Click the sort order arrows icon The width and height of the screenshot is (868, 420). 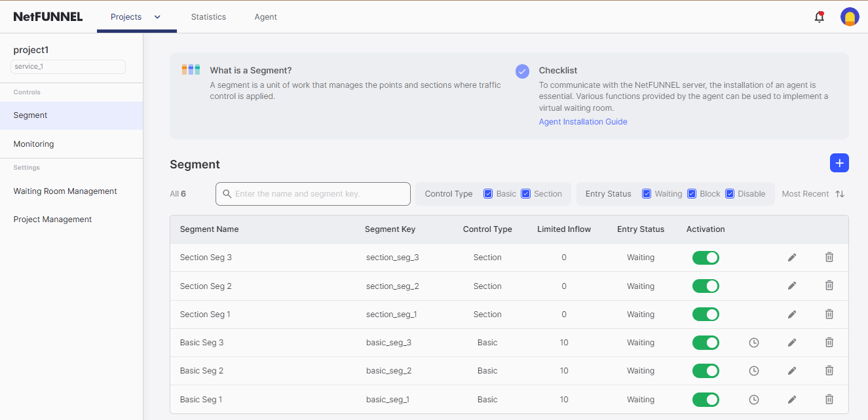[x=840, y=193]
